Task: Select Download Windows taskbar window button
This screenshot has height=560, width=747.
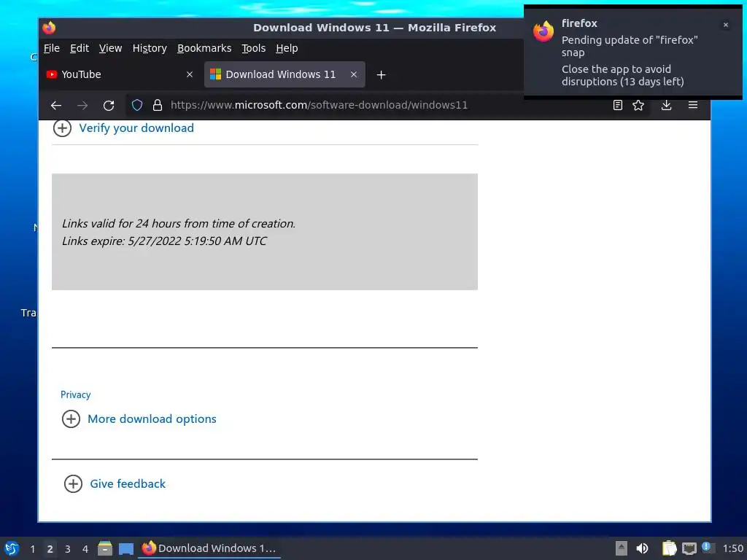Action: point(209,548)
